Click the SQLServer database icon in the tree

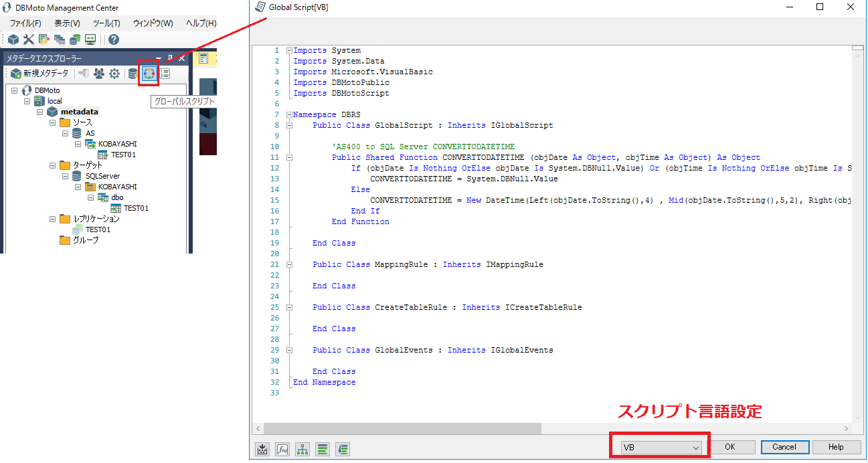[77, 176]
